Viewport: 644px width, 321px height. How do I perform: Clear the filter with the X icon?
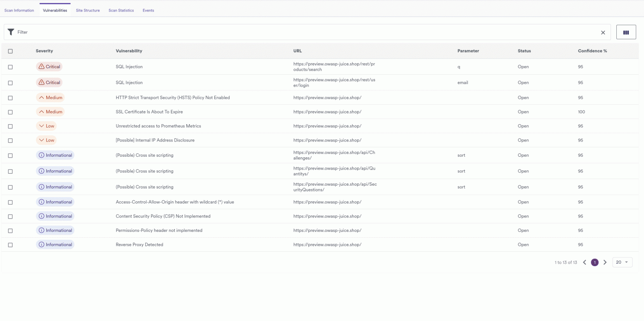603,32
